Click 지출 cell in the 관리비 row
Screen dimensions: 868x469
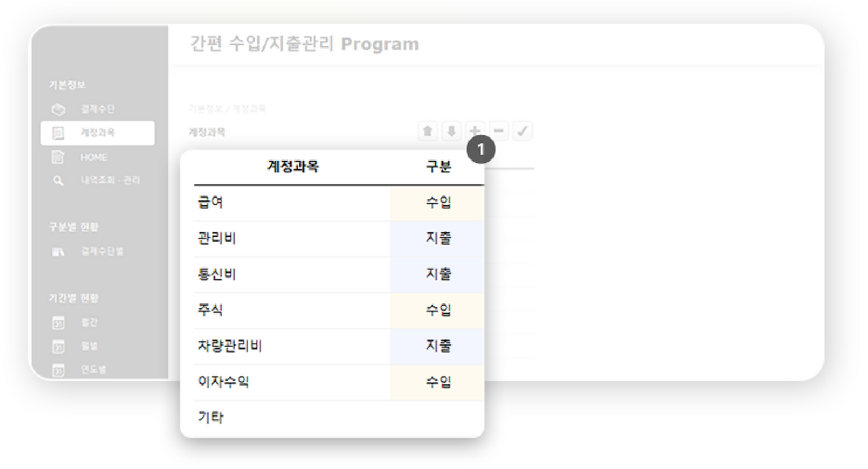click(437, 239)
